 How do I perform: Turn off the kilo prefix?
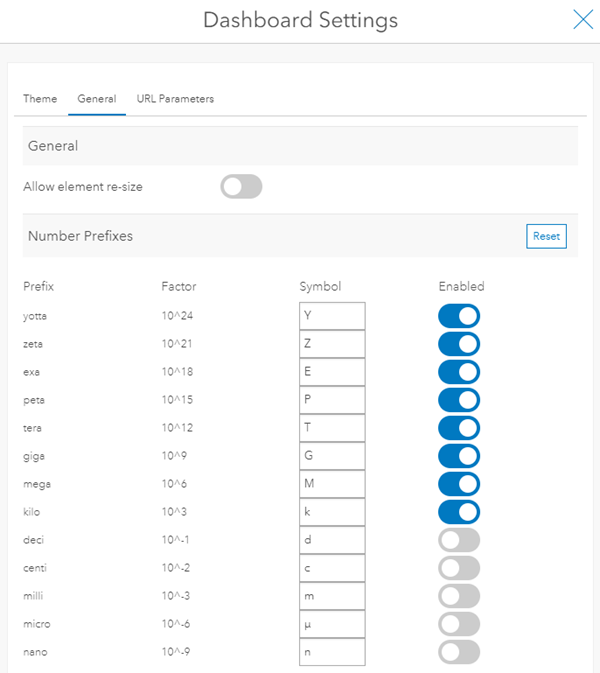459,512
